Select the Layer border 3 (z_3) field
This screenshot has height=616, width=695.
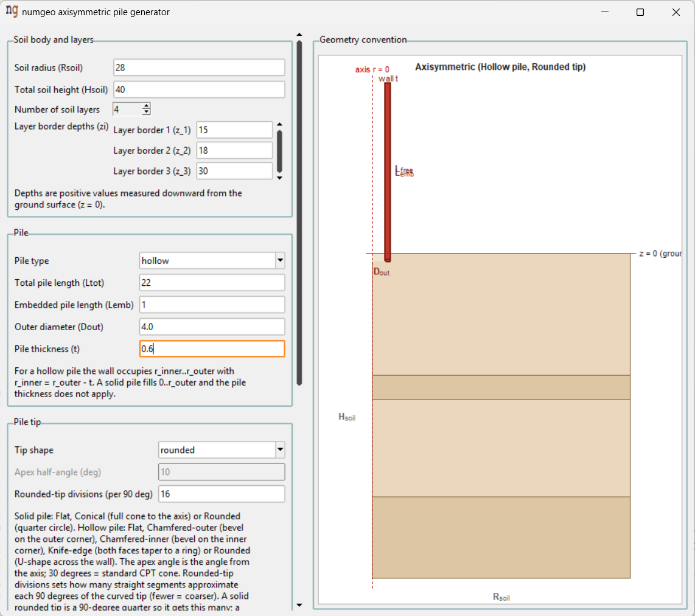234,171
